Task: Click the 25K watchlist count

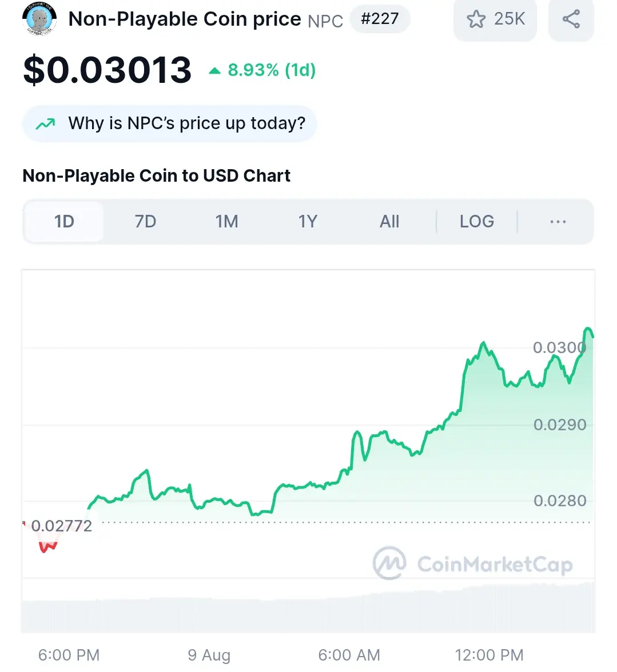Action: pyautogui.click(x=509, y=19)
